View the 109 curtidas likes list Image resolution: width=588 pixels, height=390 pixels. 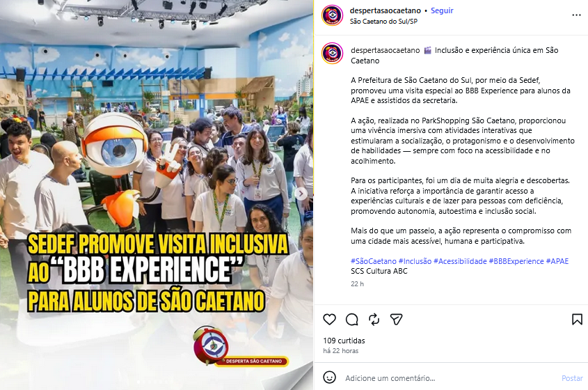tap(344, 341)
